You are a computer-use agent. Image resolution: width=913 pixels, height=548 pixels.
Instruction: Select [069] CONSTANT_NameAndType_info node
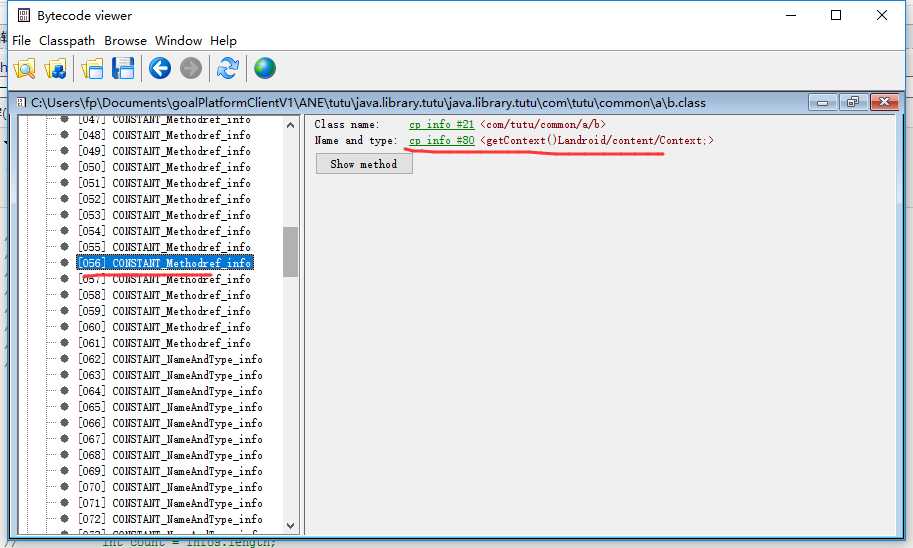170,471
